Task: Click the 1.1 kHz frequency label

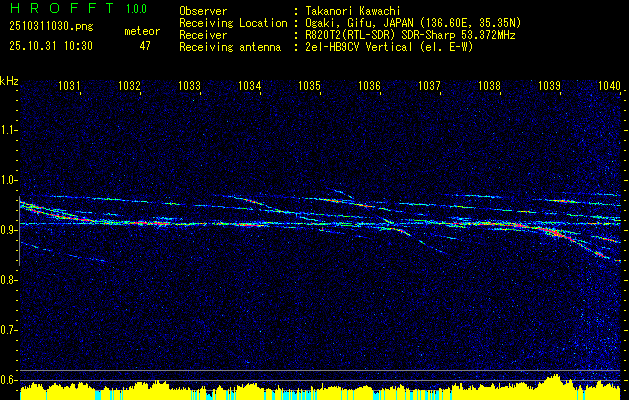Action: click(x=8, y=130)
